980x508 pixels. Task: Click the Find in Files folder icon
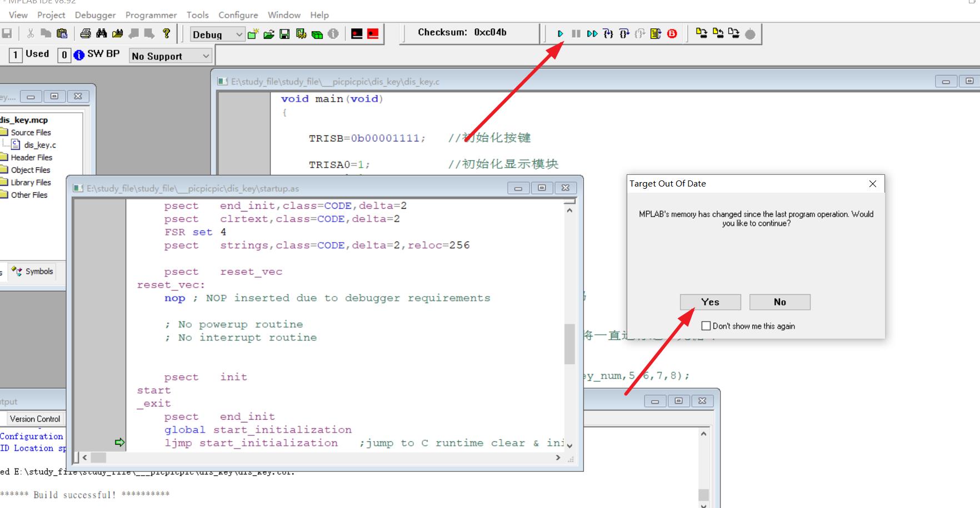click(x=117, y=34)
